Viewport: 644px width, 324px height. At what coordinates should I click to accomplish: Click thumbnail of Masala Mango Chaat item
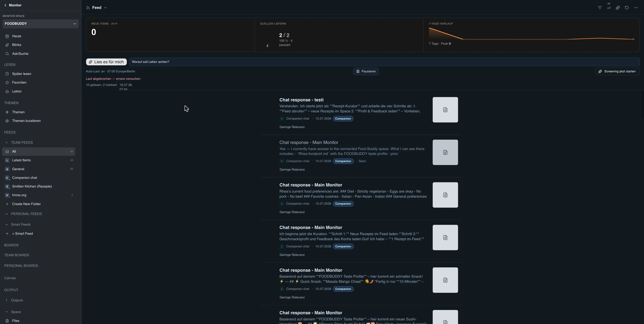[445, 280]
